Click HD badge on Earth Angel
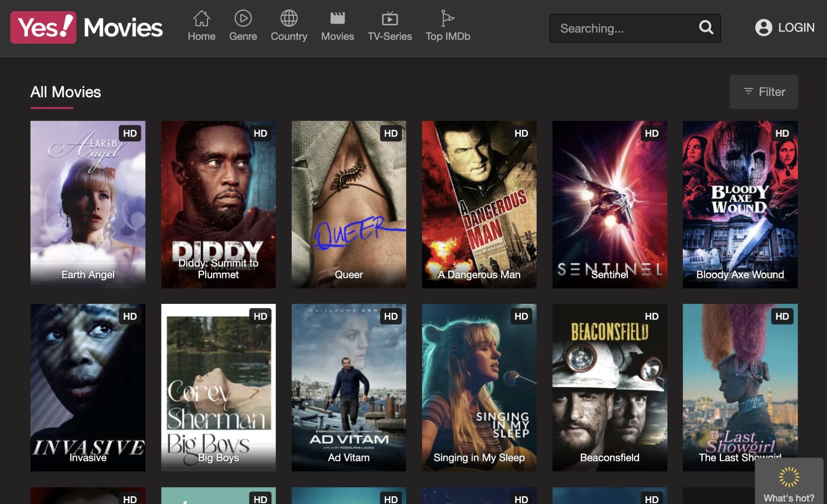The image size is (827, 504). point(130,133)
